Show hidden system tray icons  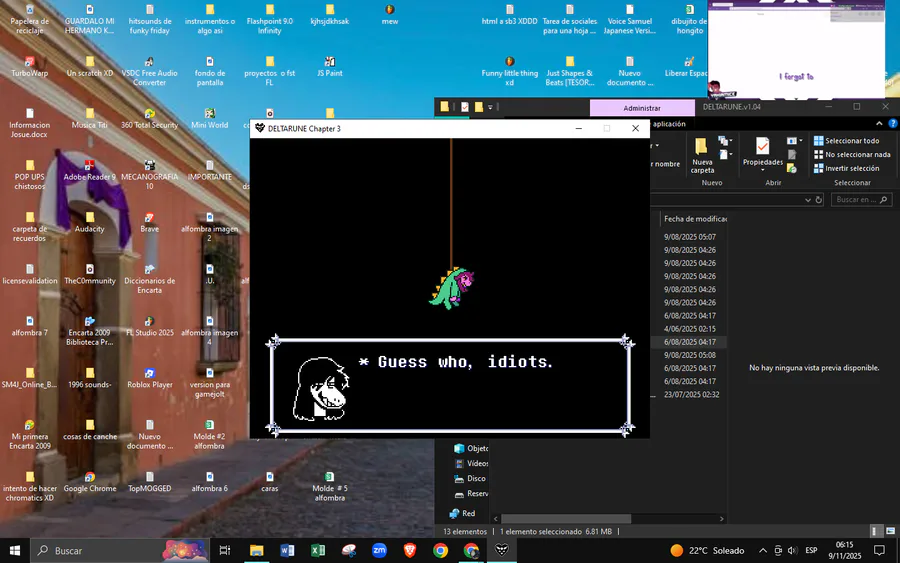(x=763, y=550)
